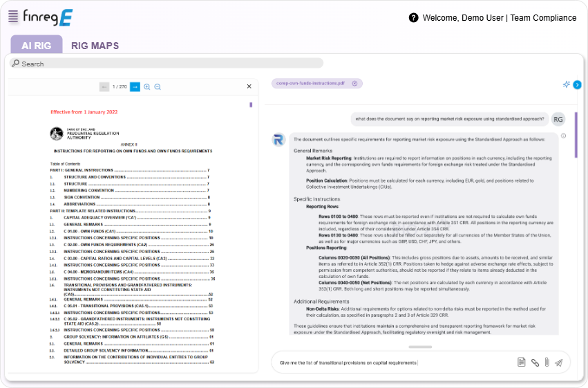Close the PDF viewer panel
This screenshot has width=588, height=388.
249,86
